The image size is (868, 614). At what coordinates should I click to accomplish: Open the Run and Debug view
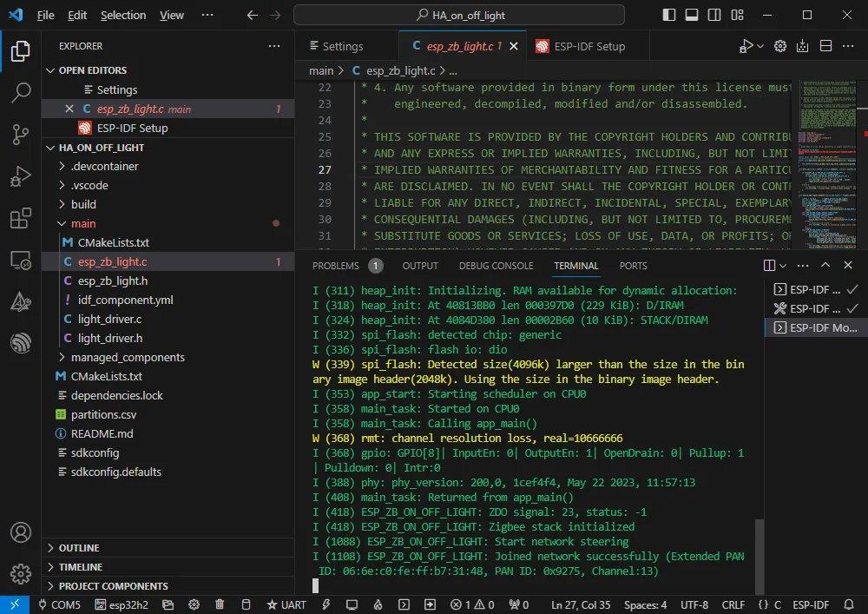[x=20, y=176]
